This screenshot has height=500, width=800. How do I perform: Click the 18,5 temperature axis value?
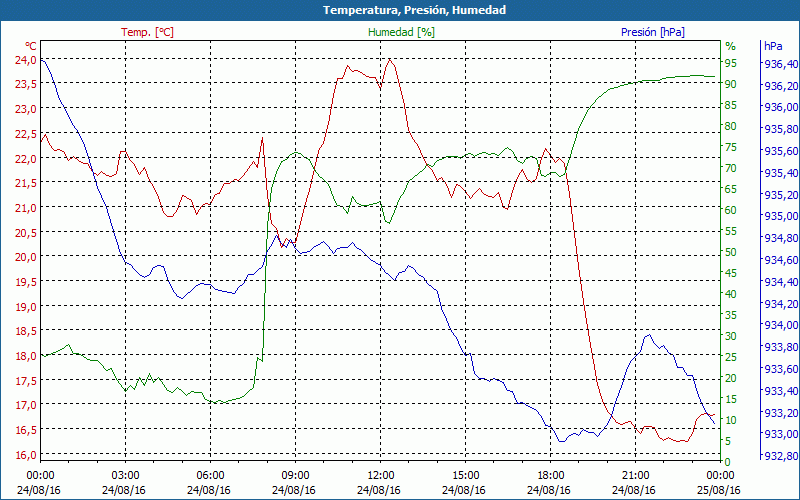[26, 331]
